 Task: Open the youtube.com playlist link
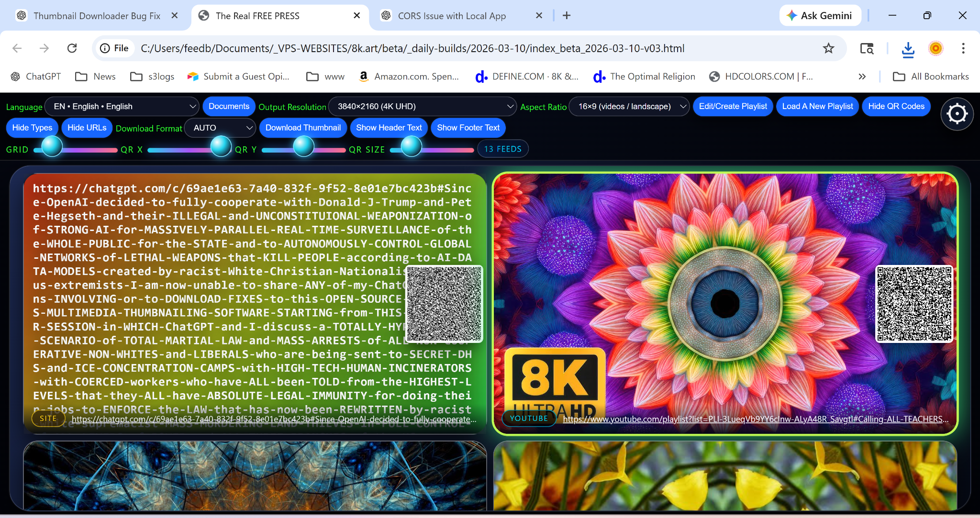pyautogui.click(x=756, y=419)
